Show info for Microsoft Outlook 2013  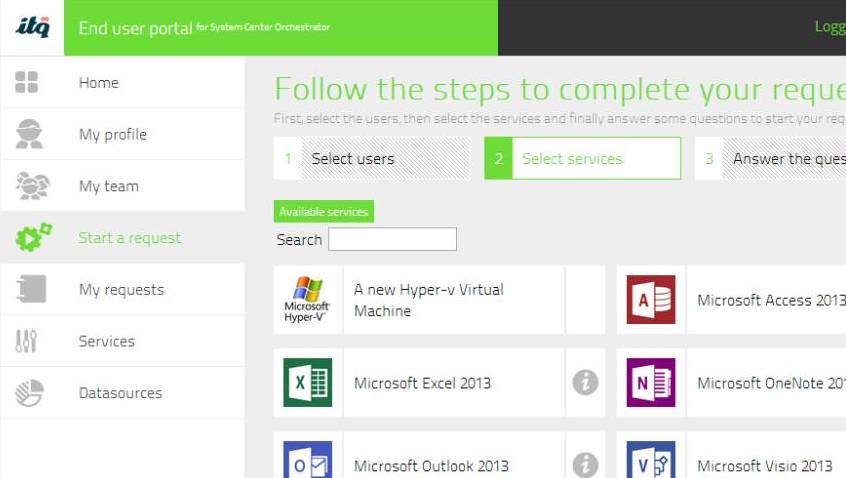[x=585, y=465]
